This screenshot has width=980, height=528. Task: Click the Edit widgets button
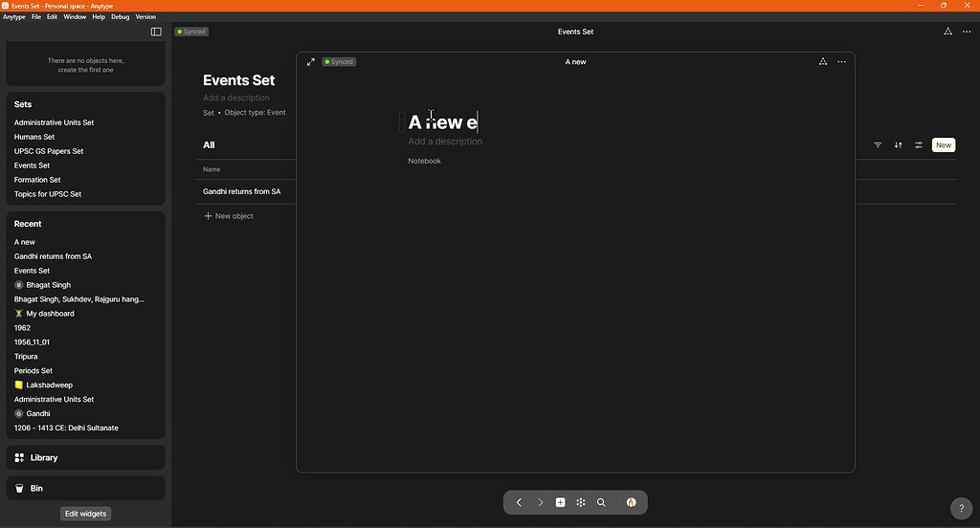(x=85, y=514)
